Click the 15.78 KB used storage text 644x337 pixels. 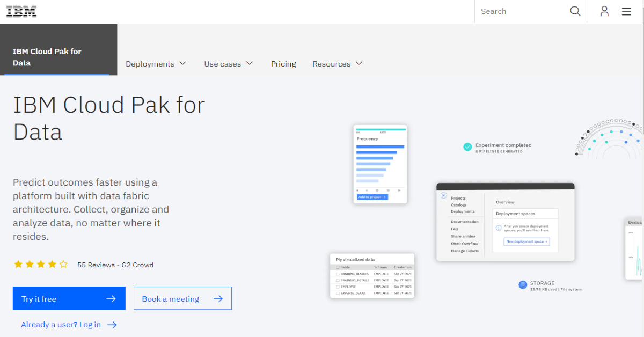point(555,289)
